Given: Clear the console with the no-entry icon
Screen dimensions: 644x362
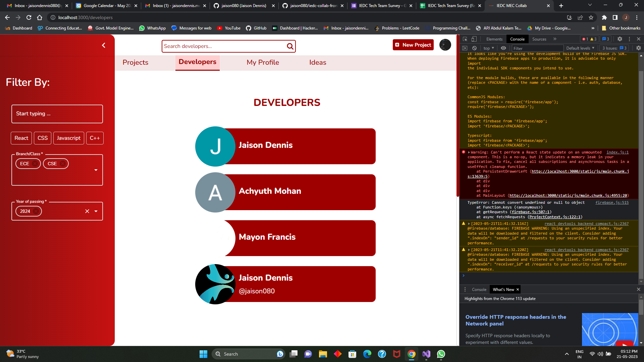Looking at the screenshot, I should (x=474, y=48).
